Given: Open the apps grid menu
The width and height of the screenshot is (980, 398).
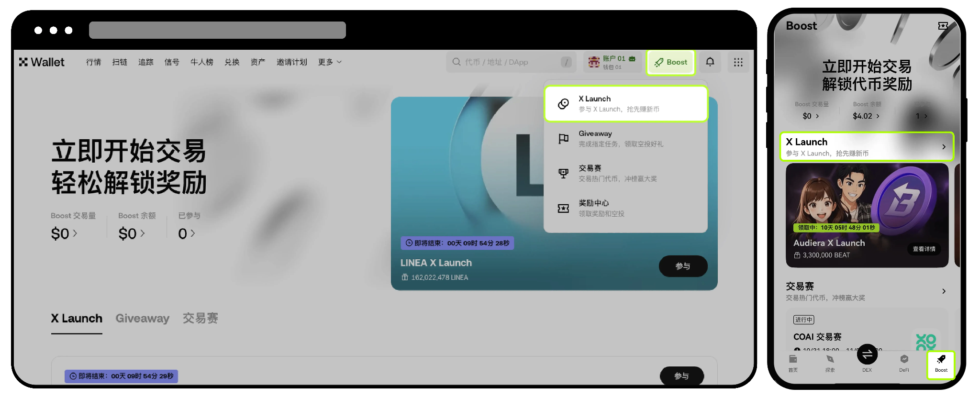Looking at the screenshot, I should pos(738,62).
